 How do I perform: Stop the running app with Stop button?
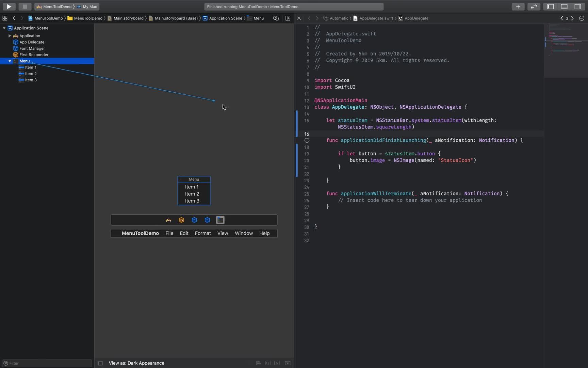point(24,6)
